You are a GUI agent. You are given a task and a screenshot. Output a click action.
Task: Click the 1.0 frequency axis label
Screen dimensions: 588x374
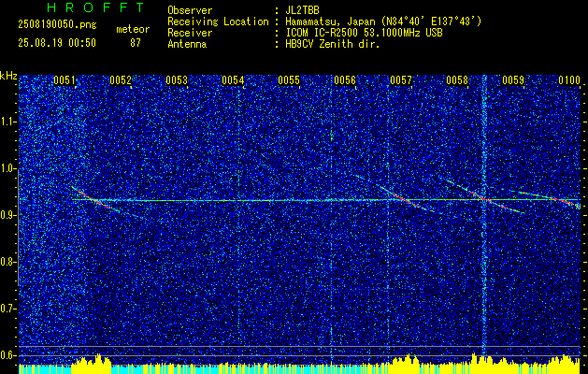point(8,168)
